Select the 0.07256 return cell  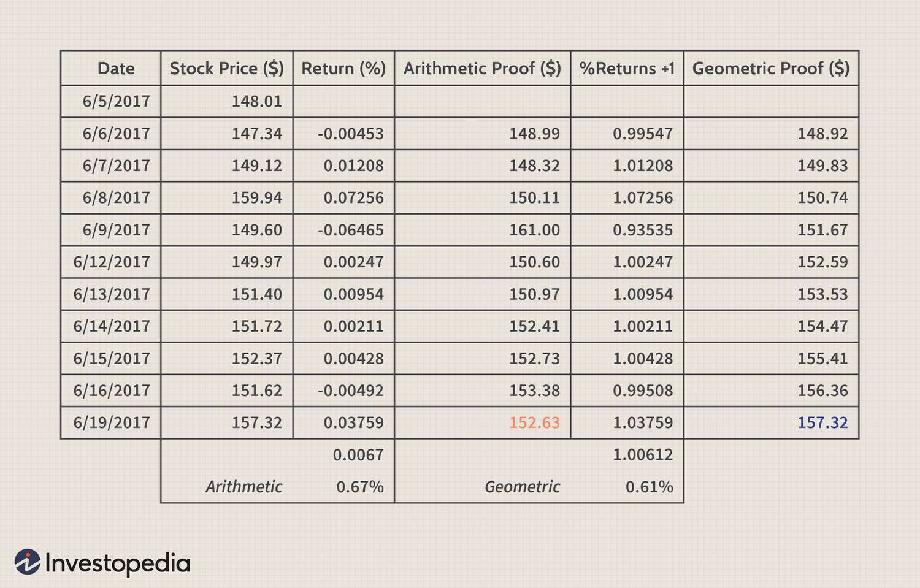(343, 197)
